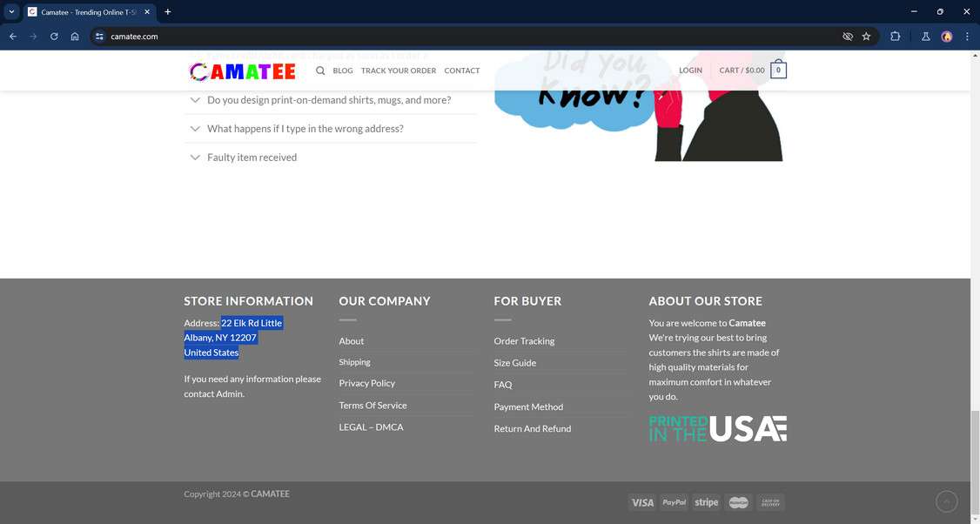Open the Privacy Policy footer link
The height and width of the screenshot is (524, 980).
coord(367,383)
